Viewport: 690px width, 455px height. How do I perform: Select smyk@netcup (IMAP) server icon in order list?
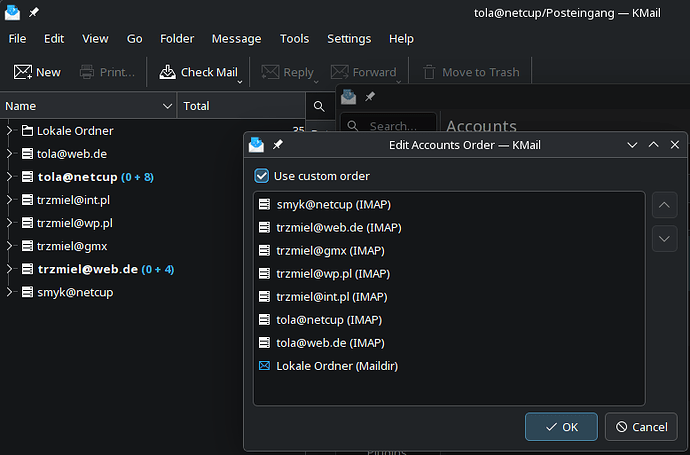point(264,204)
